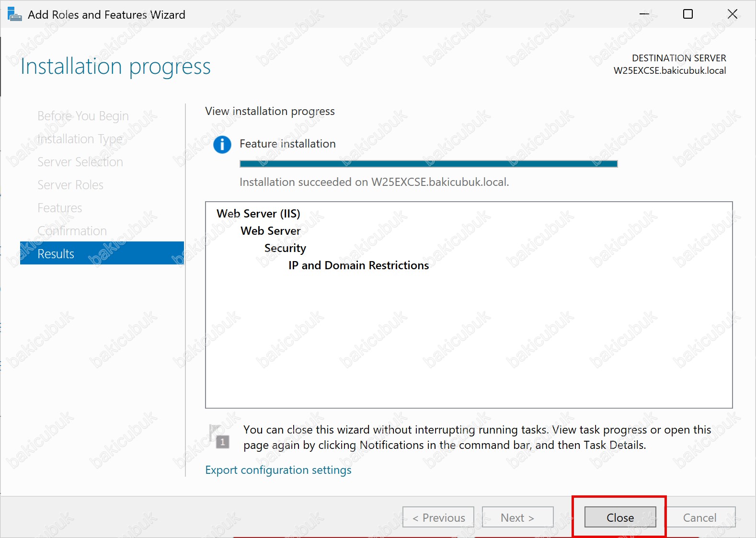Click the 'View installation progress' heading
Image resolution: width=756 pixels, height=538 pixels.
(270, 111)
